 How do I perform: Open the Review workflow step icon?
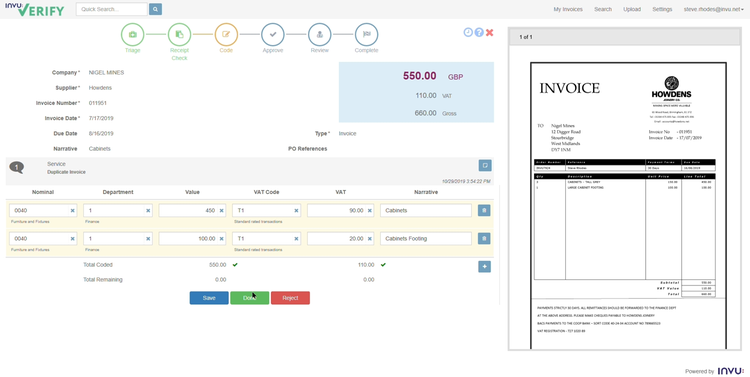tap(320, 34)
